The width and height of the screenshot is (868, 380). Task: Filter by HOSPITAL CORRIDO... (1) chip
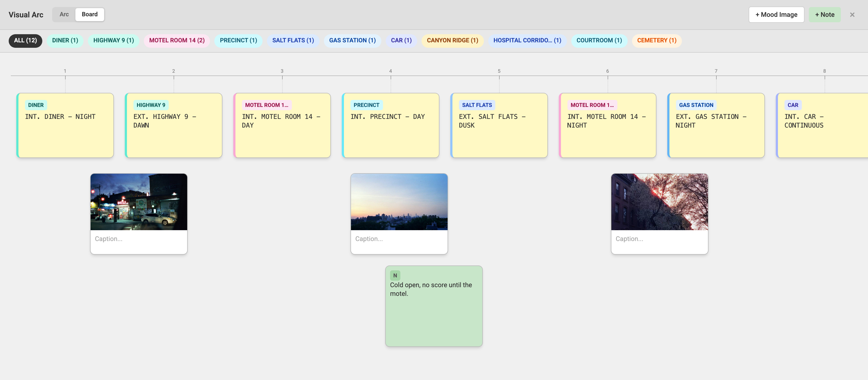pos(527,40)
